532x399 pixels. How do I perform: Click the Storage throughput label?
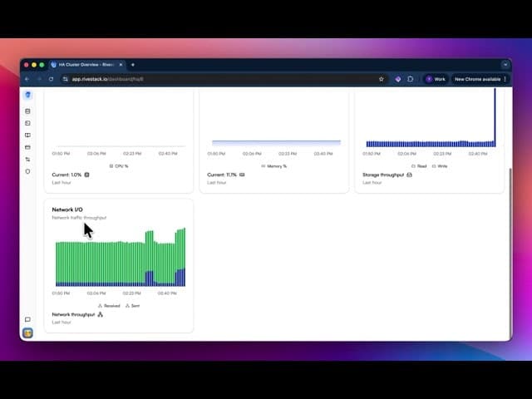[383, 175]
